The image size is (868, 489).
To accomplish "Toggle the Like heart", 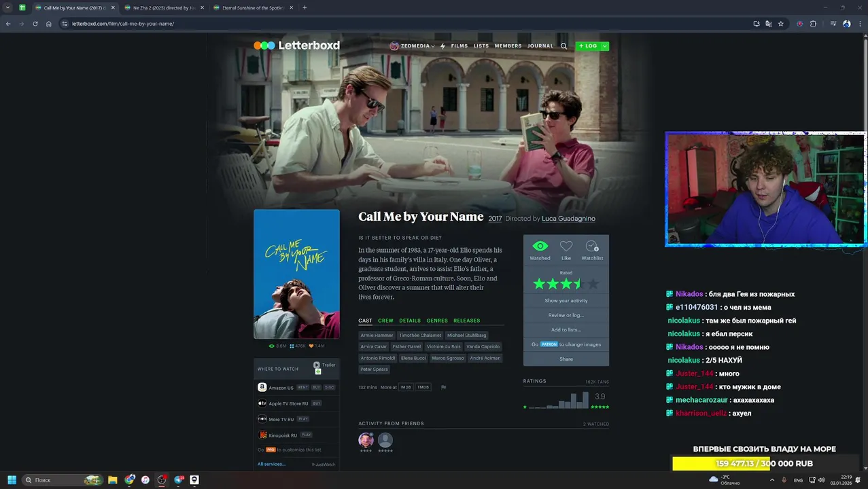I will coord(566,246).
